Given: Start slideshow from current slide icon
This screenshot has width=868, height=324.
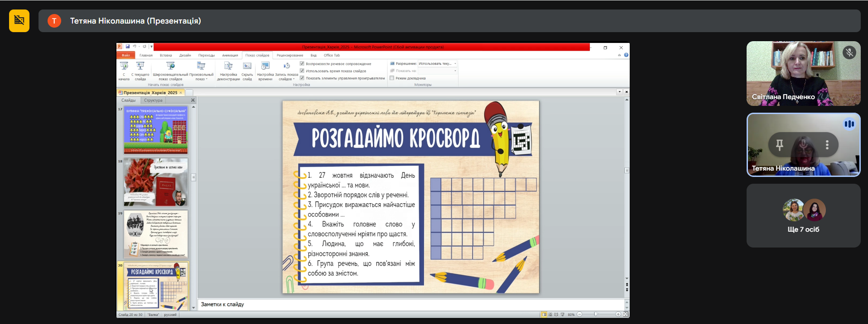Looking at the screenshot, I should click(x=140, y=66).
